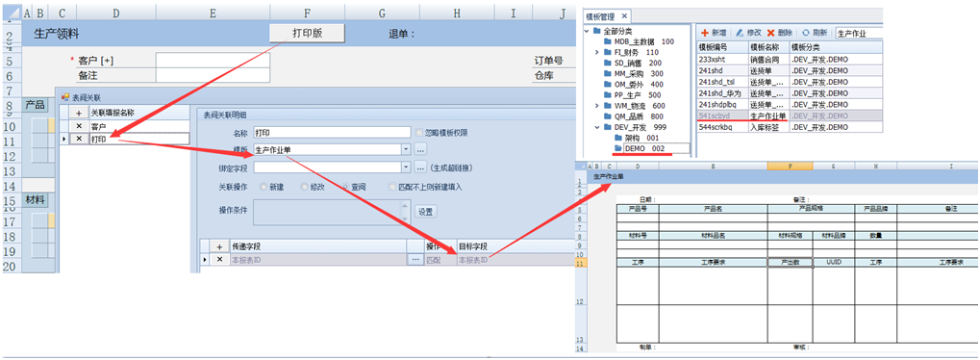
Task: Click the 新增 plus icon in template toolbar
Action: [704, 33]
